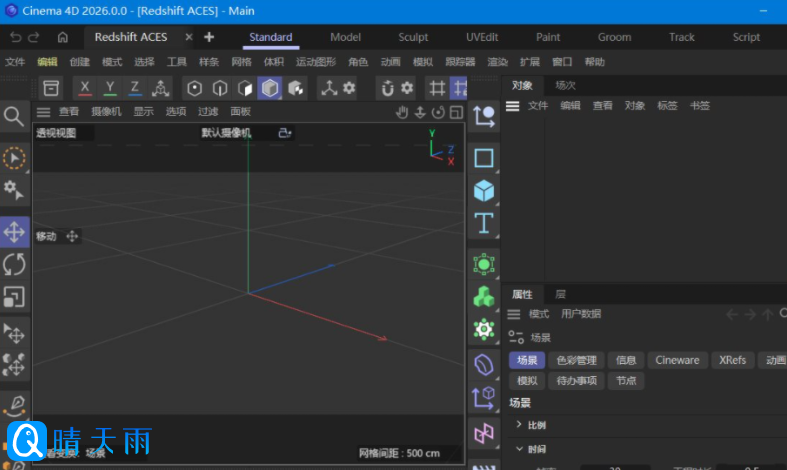The image size is (787, 470).
Task: Select the Scale tool
Action: pos(15,297)
